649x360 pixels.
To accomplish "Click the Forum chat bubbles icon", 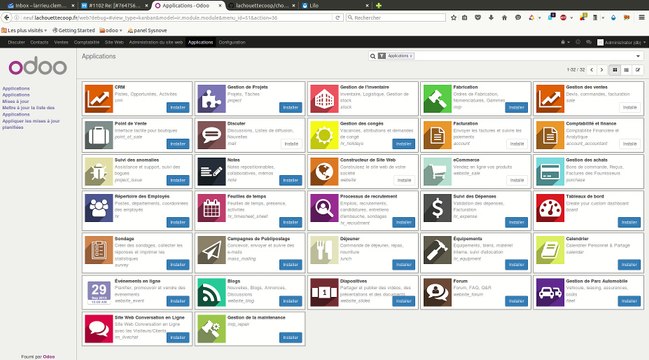I will (x=437, y=293).
